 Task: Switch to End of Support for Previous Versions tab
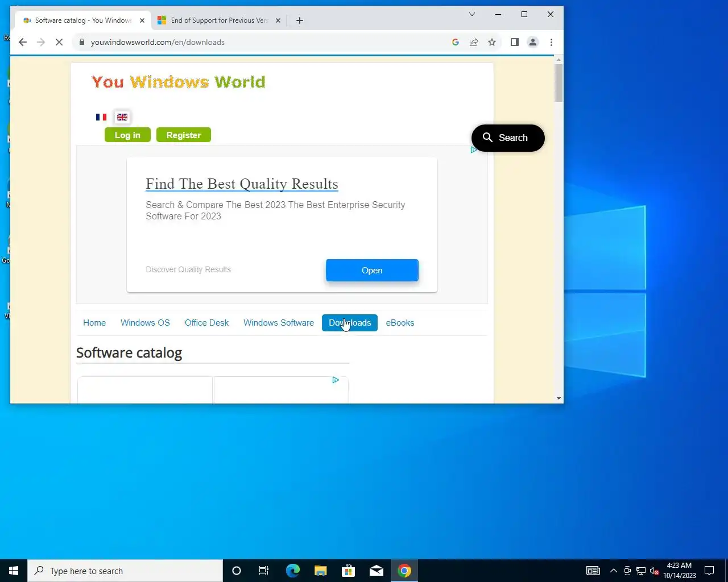219,20
